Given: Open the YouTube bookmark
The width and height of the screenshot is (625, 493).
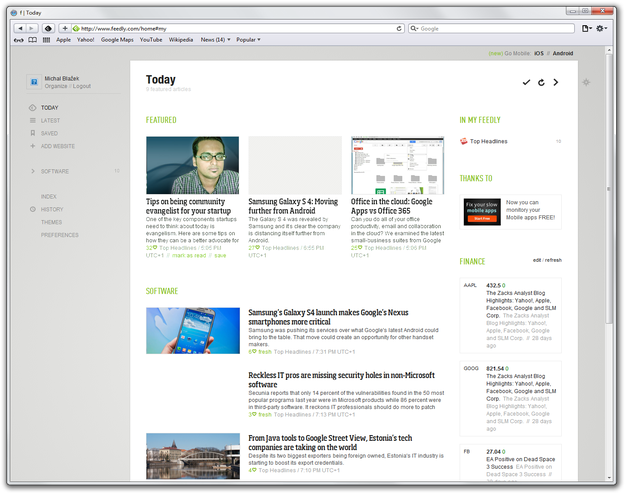Looking at the screenshot, I should click(x=151, y=40).
